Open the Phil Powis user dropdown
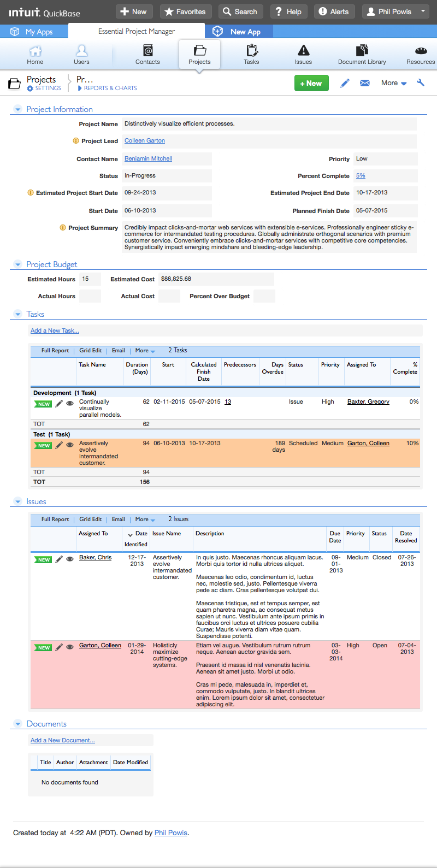This screenshot has width=437, height=868. click(396, 11)
